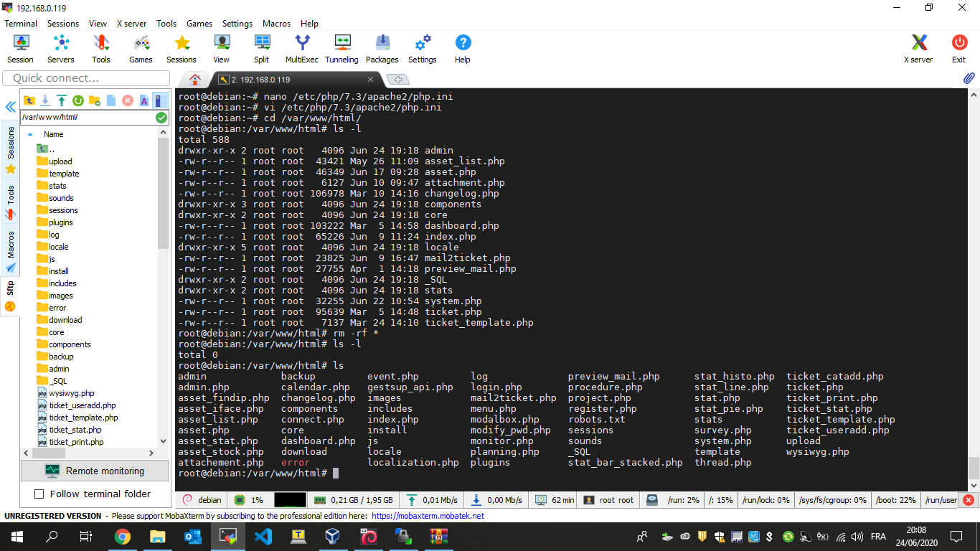Click the Servers toolbar icon

61,49
